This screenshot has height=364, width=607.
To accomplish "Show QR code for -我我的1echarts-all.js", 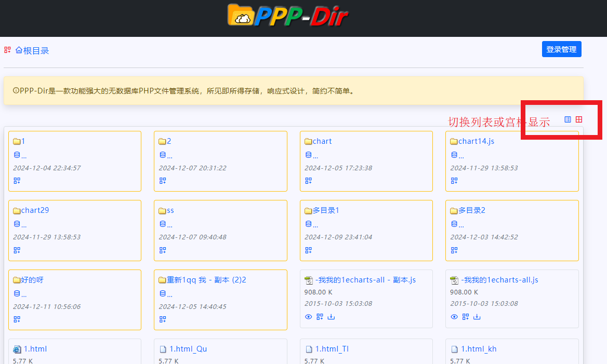I will coord(466,317).
